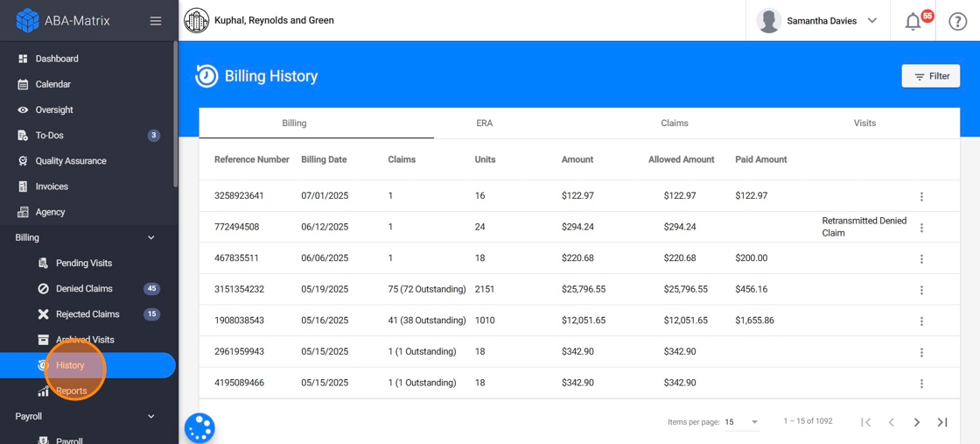Image resolution: width=980 pixels, height=444 pixels.
Task: Go to the next page of results
Action: pos(917,422)
